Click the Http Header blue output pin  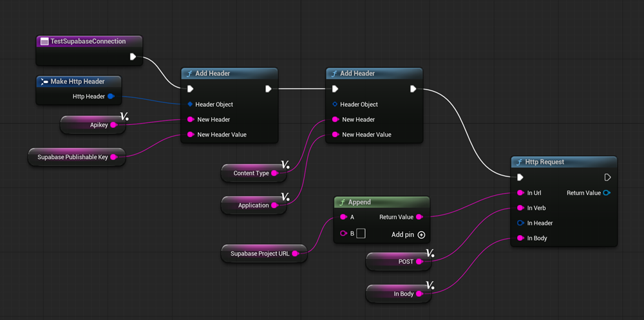tap(111, 97)
